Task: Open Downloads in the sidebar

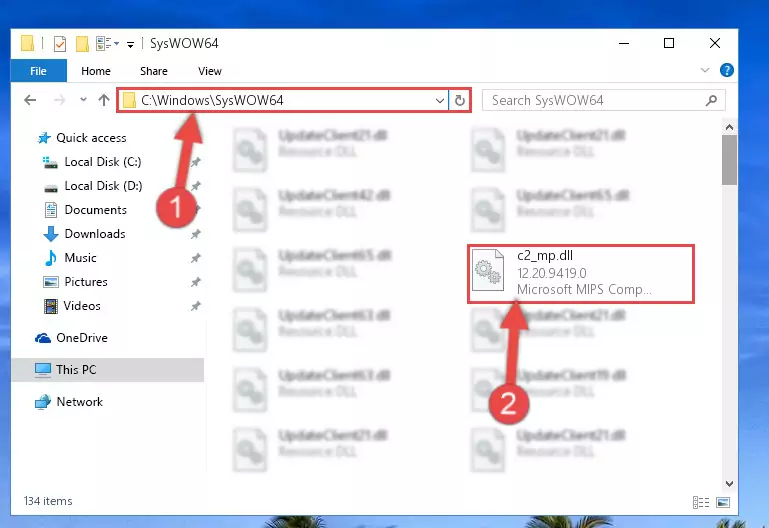Action: pyautogui.click(x=95, y=234)
